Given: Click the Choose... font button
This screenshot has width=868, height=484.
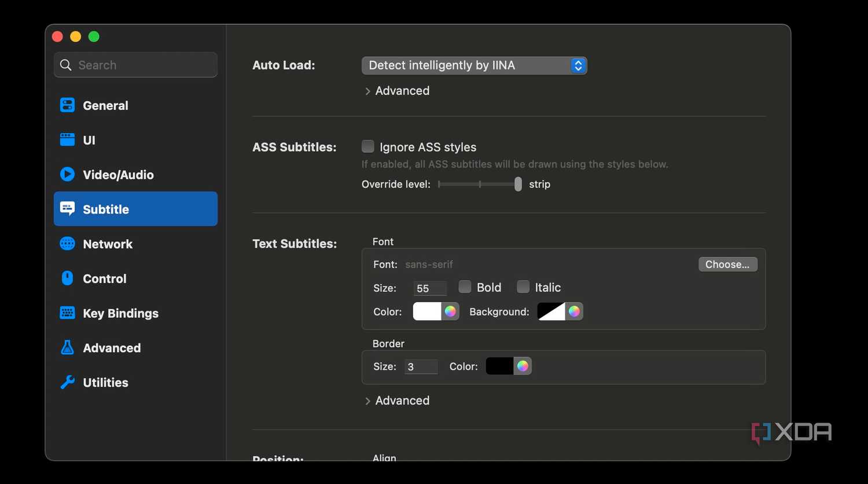Looking at the screenshot, I should pos(728,264).
